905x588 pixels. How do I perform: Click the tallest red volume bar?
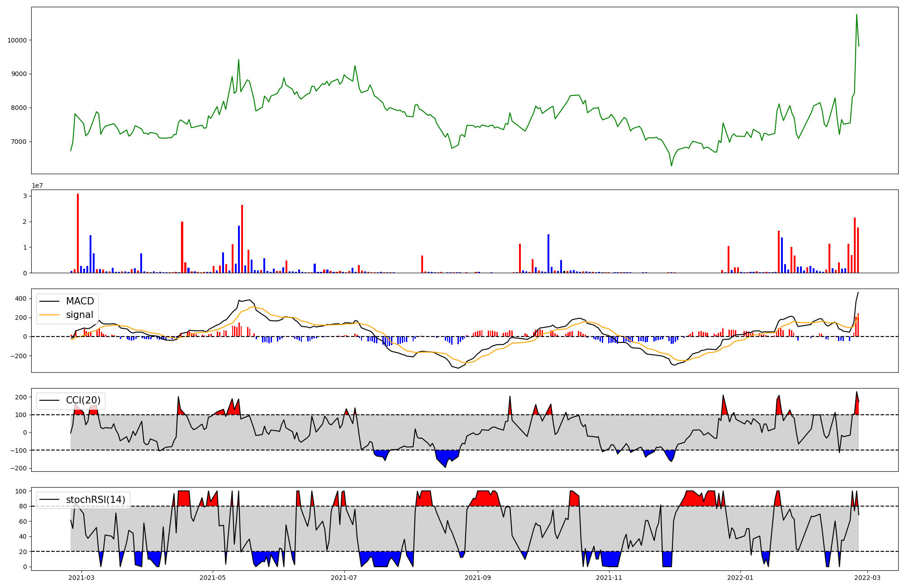point(78,233)
